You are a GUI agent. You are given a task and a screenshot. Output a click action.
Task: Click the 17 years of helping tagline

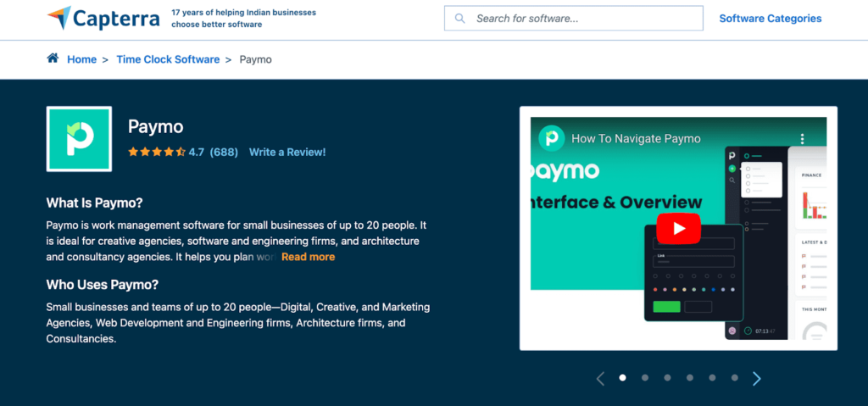point(243,19)
